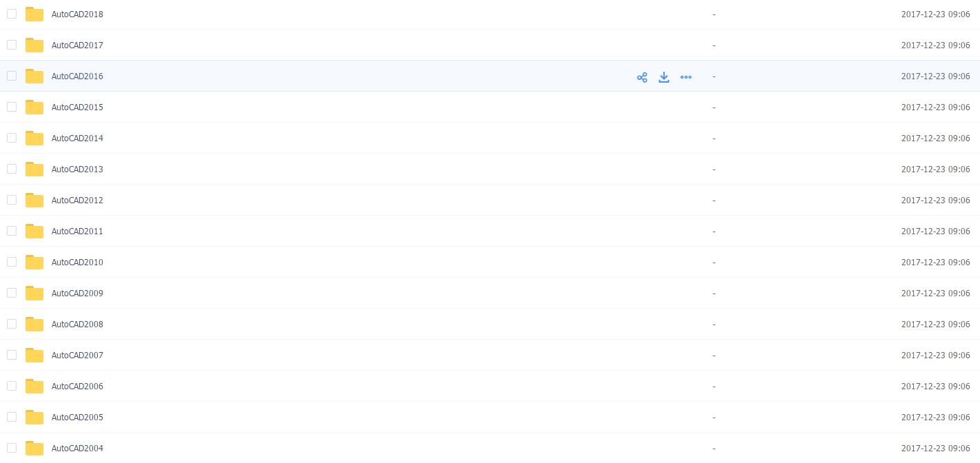Screen dimensions: 980x463
Task: Open the AutoCAD2012 folder name link
Action: click(77, 200)
